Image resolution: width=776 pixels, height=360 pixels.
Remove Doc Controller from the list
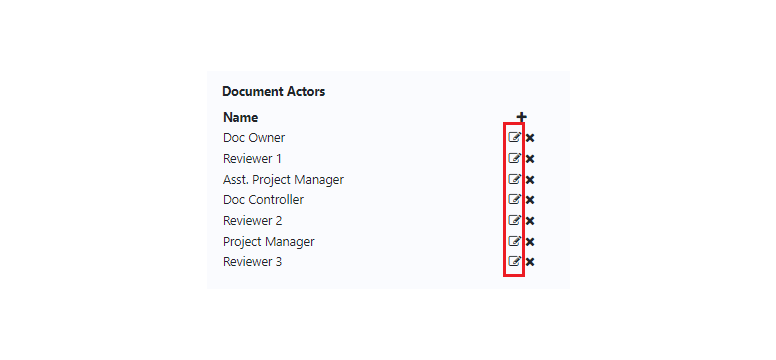[530, 200]
